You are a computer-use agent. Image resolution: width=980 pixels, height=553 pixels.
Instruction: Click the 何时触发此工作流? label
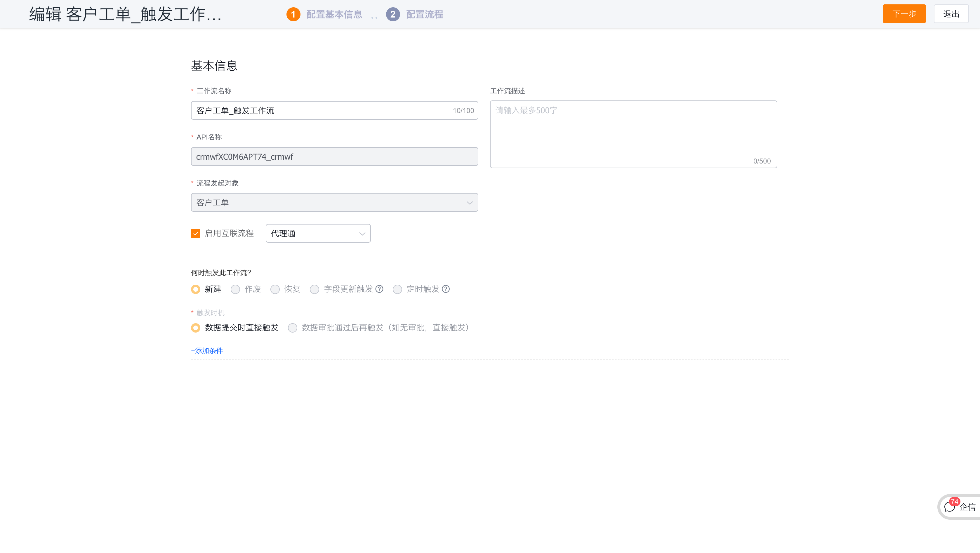[x=221, y=273]
